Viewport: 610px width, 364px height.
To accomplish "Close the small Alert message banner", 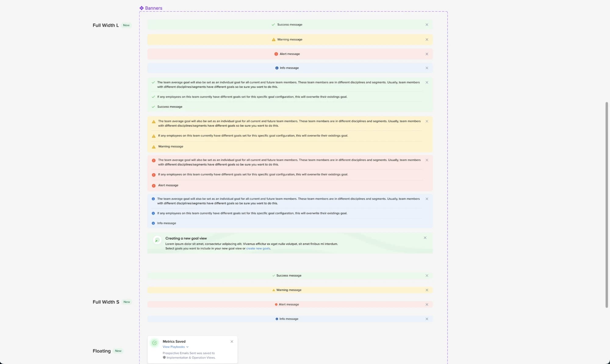I will pos(427,305).
